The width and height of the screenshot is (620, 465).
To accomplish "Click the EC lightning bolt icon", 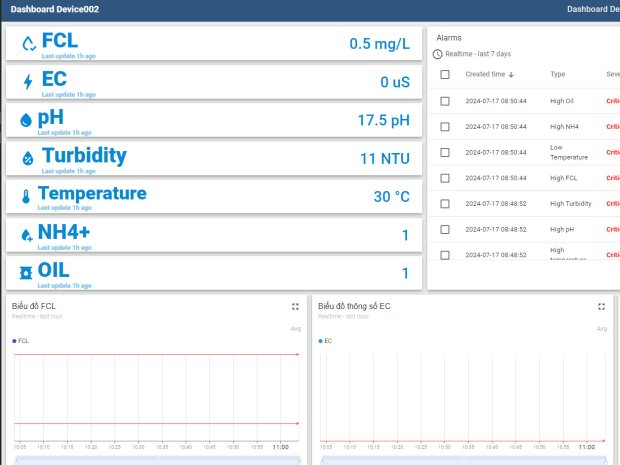I will coord(27,82).
